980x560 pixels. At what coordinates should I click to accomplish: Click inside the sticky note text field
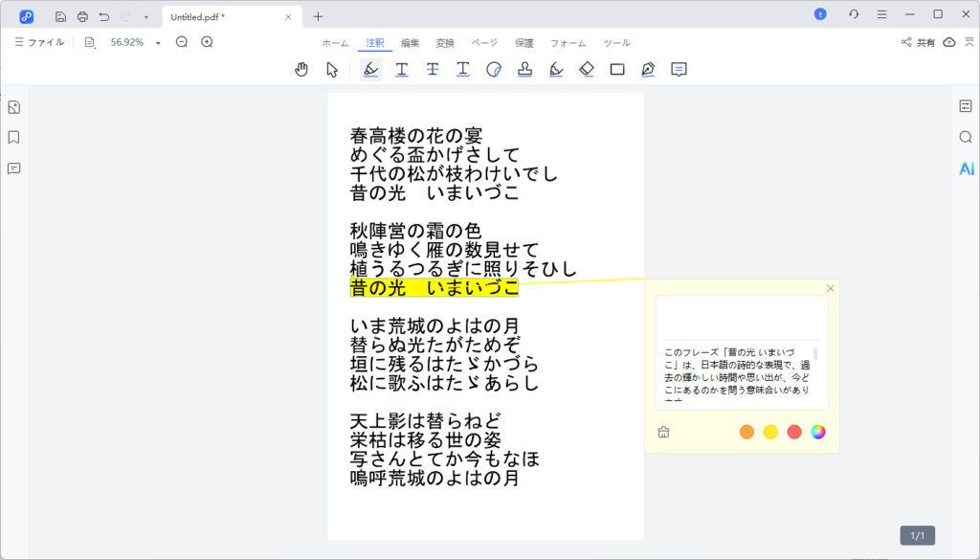click(x=741, y=320)
